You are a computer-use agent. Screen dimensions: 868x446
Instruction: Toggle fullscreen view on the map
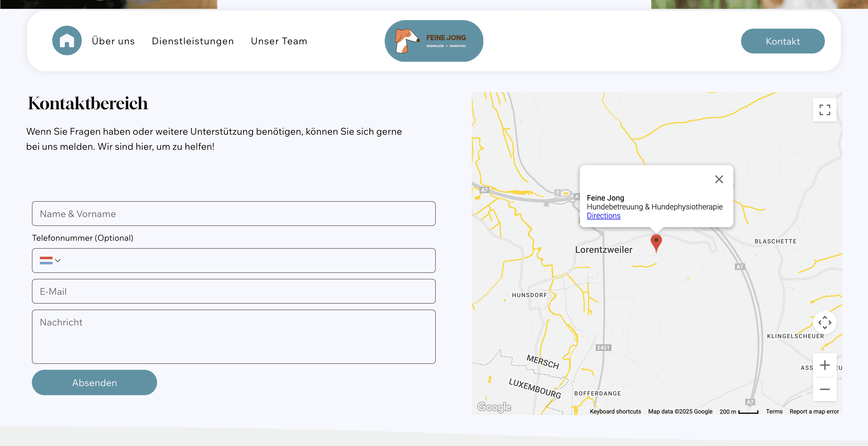tap(824, 110)
